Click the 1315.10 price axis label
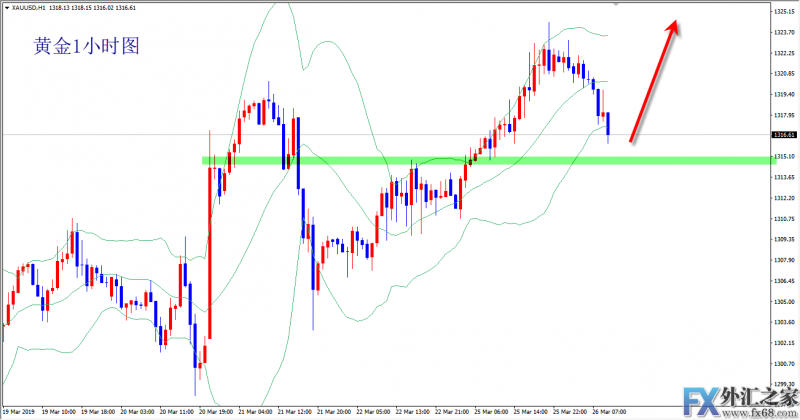This screenshot has height=420, width=800. tap(783, 156)
